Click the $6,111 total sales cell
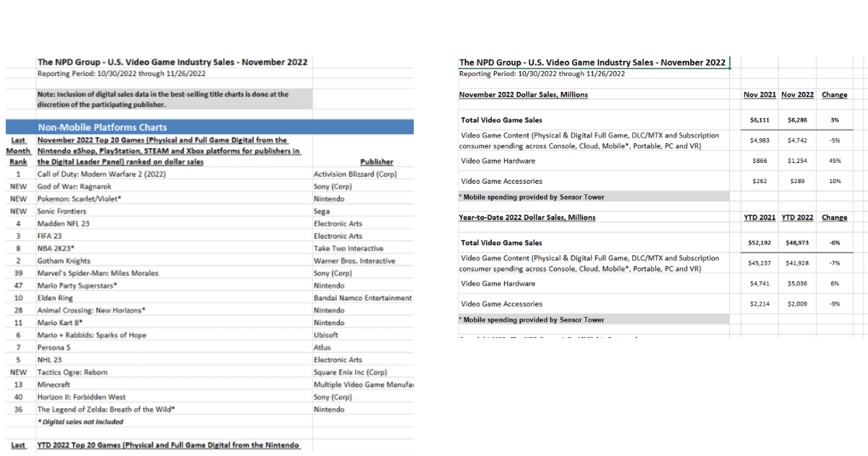Screen dimensions: 868x456 [x=759, y=120]
